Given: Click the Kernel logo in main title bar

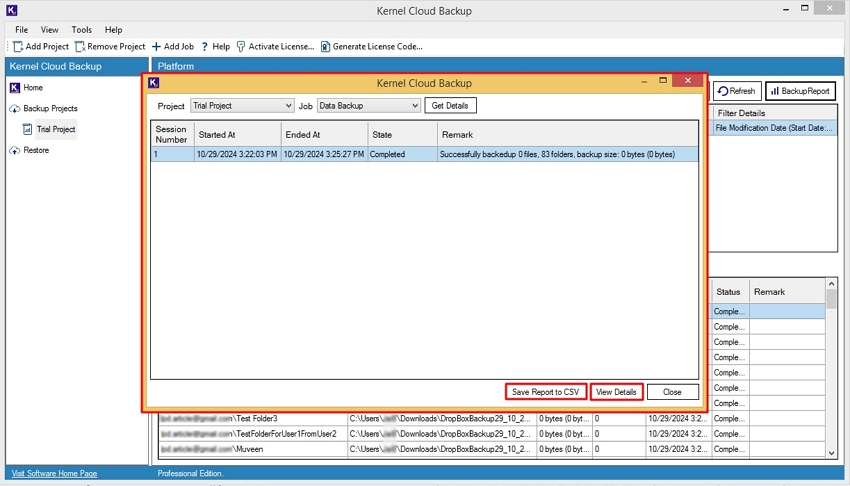Looking at the screenshot, I should [x=11, y=10].
